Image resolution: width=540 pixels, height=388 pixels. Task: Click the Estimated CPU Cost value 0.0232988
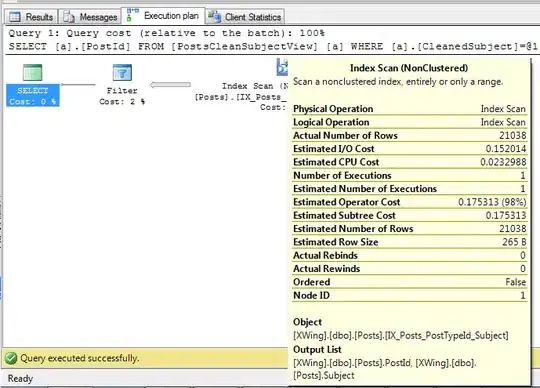click(503, 162)
